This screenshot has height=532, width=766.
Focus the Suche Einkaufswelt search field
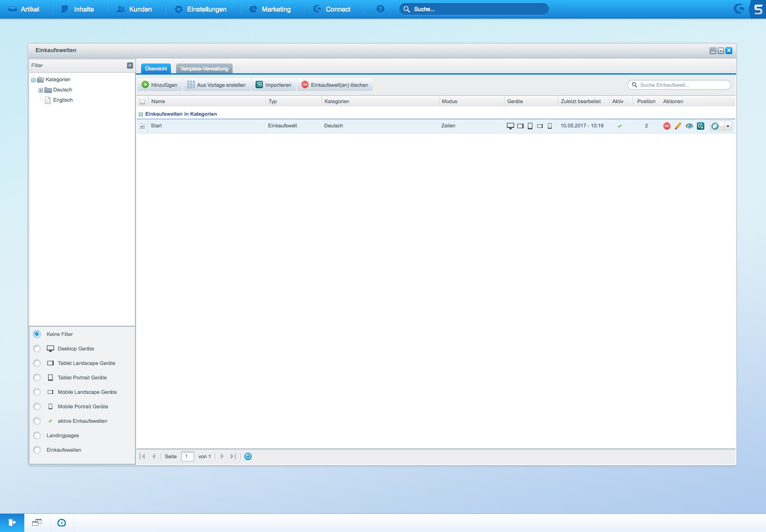click(x=679, y=85)
